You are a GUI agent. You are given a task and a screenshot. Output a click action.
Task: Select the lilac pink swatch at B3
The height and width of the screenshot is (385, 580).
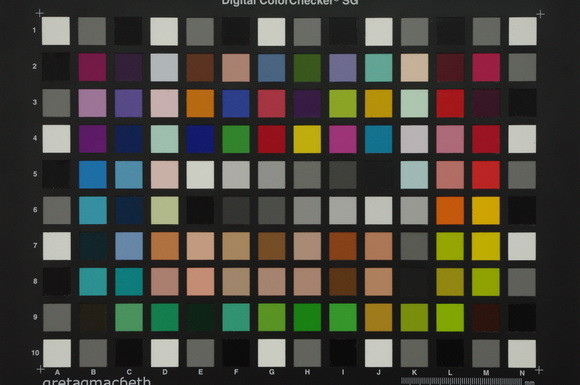92,103
